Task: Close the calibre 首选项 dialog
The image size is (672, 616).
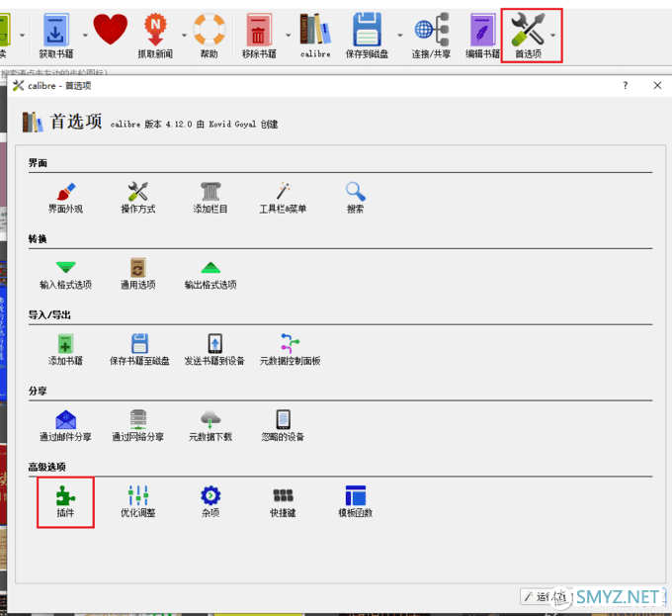Action: (657, 85)
